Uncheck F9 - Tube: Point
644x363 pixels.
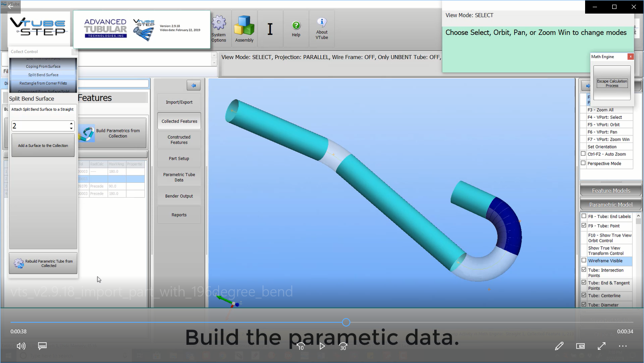584,226
